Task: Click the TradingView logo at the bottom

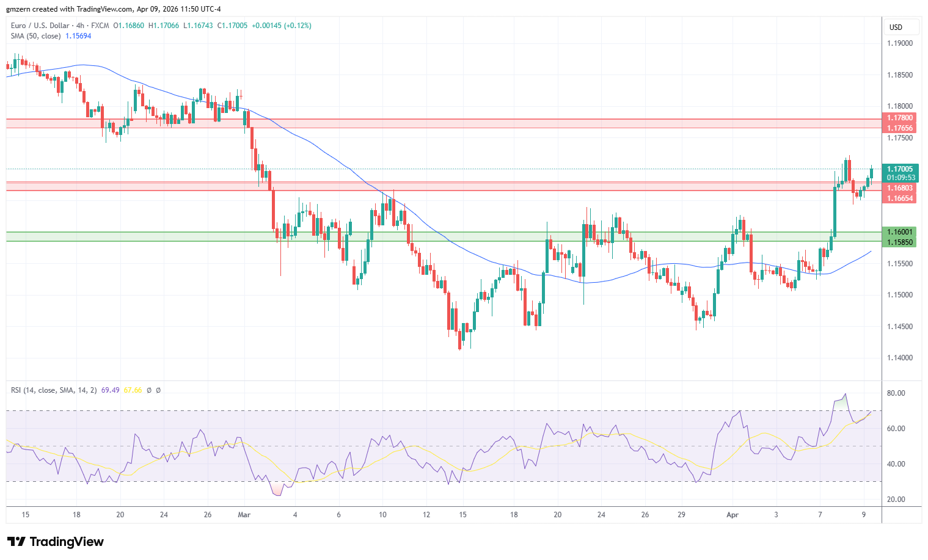Action: tap(55, 542)
